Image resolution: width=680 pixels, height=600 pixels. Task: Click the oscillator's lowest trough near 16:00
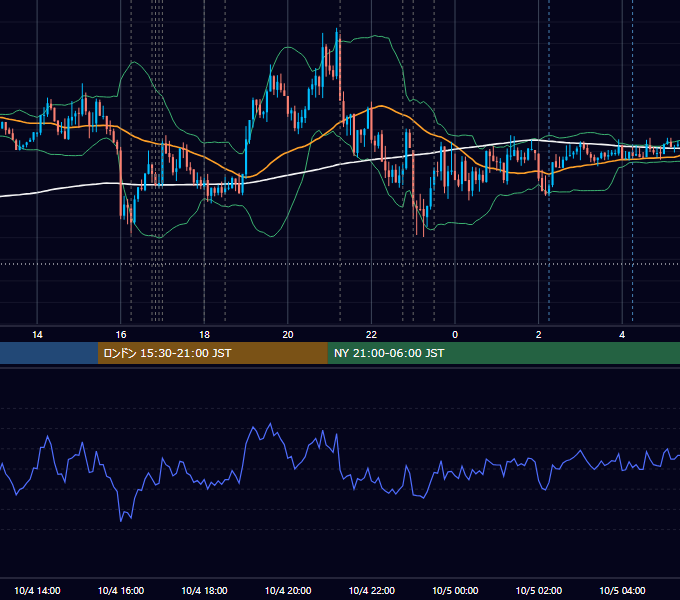pos(121,520)
